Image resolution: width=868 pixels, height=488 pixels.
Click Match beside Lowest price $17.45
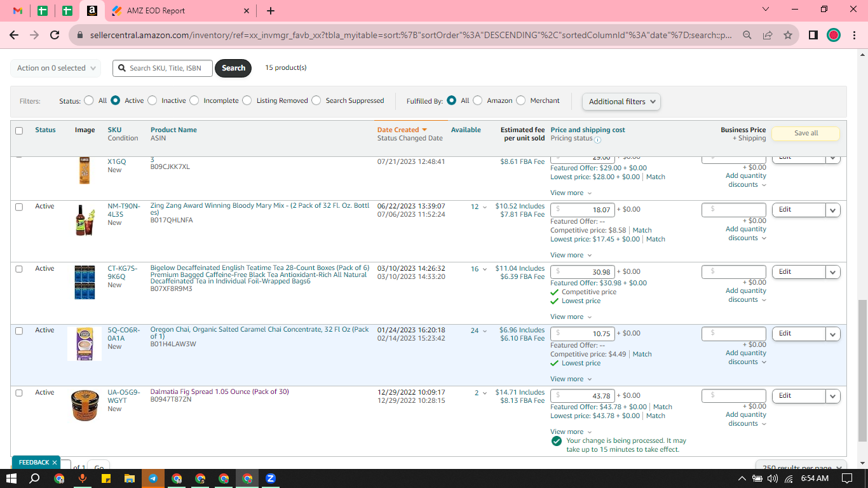(656, 239)
